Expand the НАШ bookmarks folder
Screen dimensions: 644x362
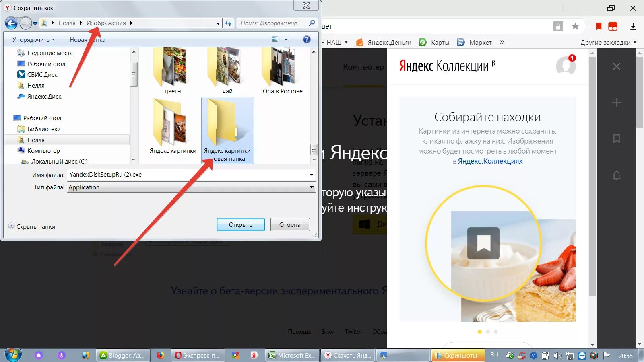(336, 42)
